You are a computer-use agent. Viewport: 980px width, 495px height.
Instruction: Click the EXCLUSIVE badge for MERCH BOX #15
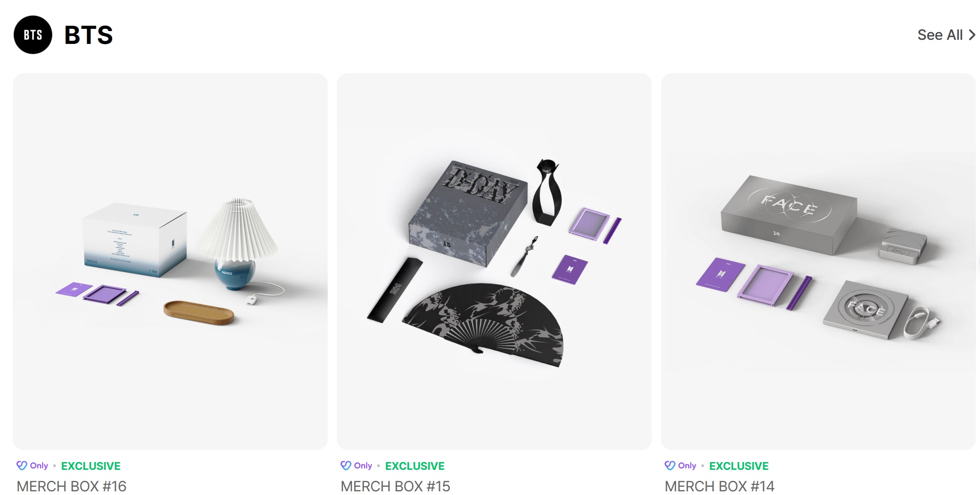[x=415, y=466]
